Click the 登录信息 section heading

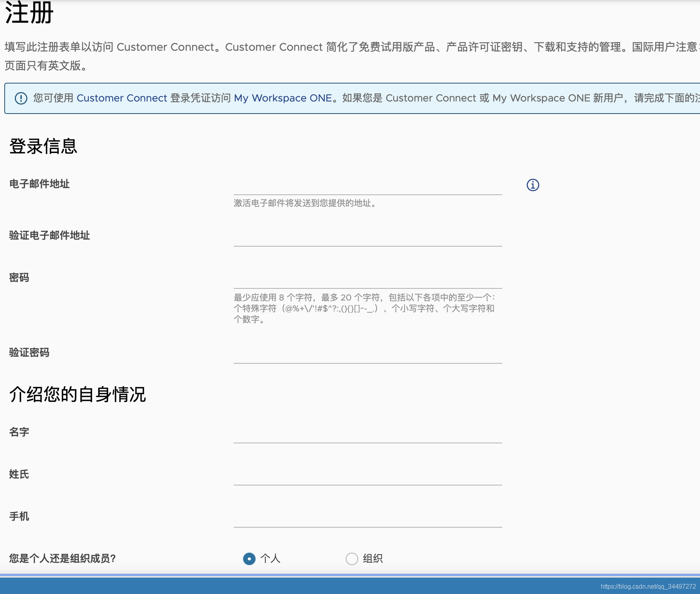click(43, 146)
